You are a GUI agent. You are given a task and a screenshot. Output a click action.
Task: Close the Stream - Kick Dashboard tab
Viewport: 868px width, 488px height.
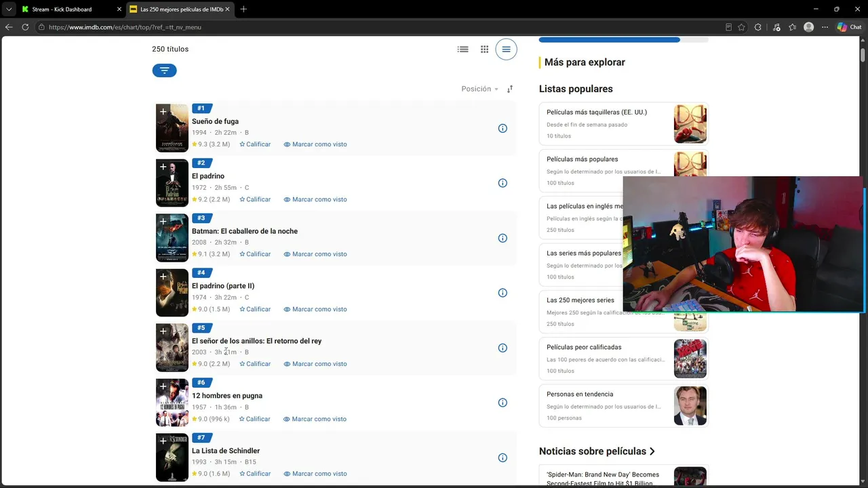click(x=119, y=9)
